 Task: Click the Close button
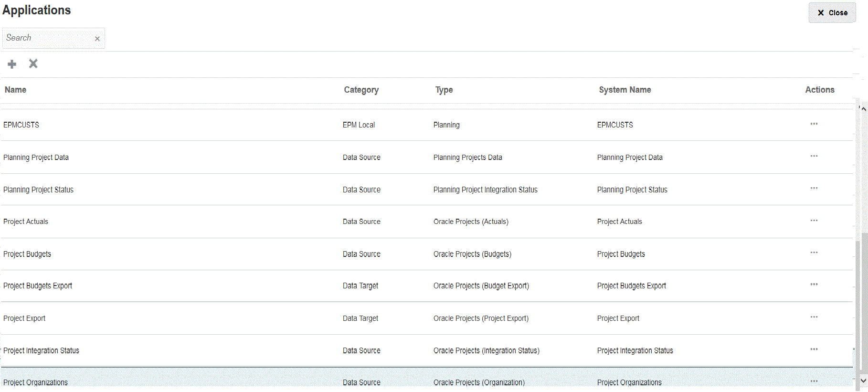(x=832, y=13)
